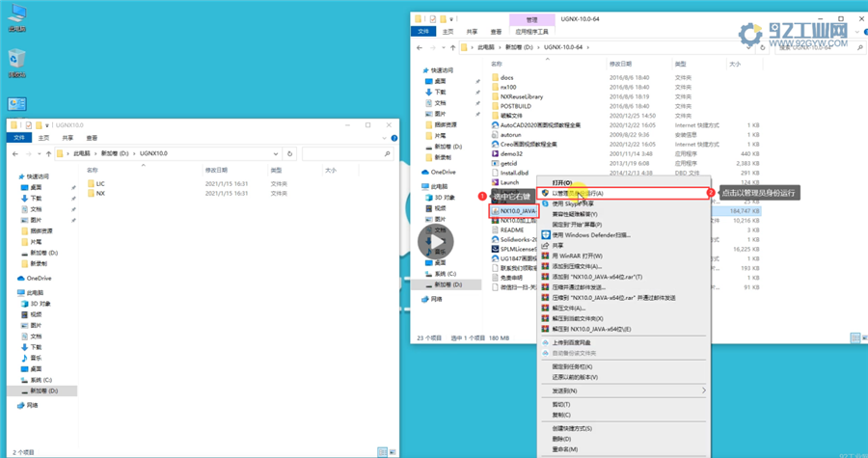Click the 大小 column header in the UGNX-10.0-64 window
Screen dimensions: 868x458
click(x=735, y=65)
